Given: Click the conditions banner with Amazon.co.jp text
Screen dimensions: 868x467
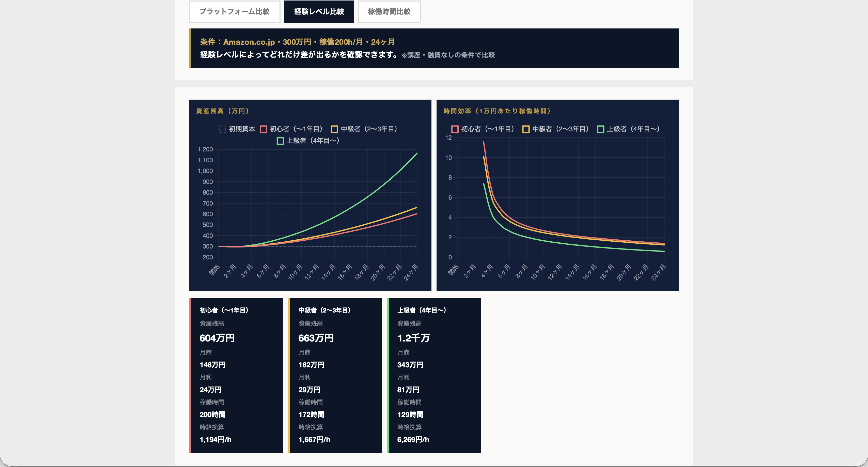Looking at the screenshot, I should 434,48.
